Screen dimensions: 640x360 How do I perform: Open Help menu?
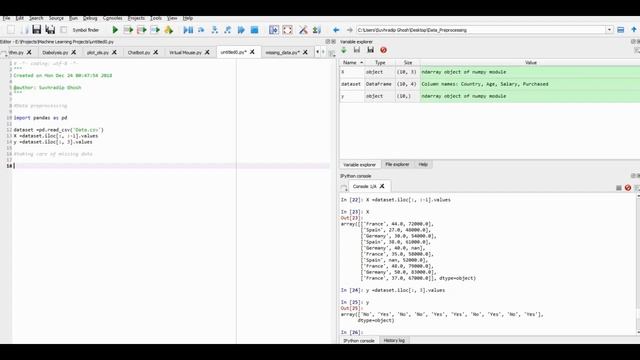187,18
